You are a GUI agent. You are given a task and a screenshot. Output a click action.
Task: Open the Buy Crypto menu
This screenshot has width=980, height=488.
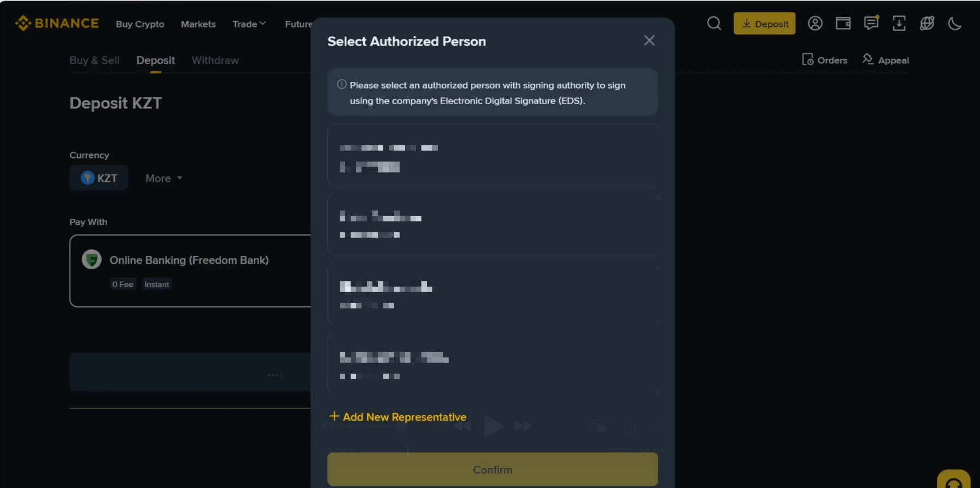(140, 24)
